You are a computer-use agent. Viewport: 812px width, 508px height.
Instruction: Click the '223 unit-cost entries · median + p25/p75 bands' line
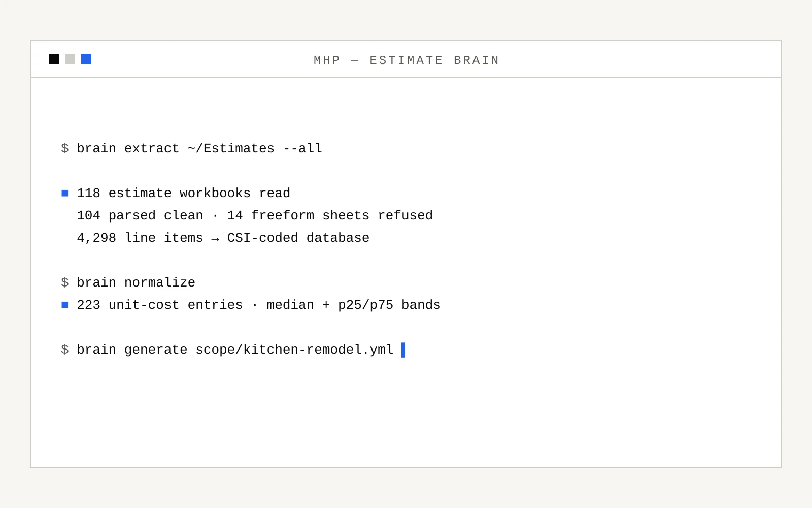259,305
